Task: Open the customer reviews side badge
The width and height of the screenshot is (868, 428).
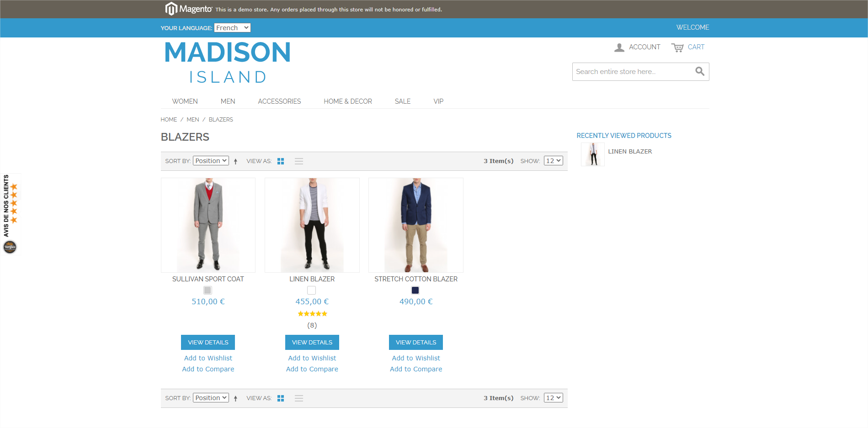Action: [10, 213]
